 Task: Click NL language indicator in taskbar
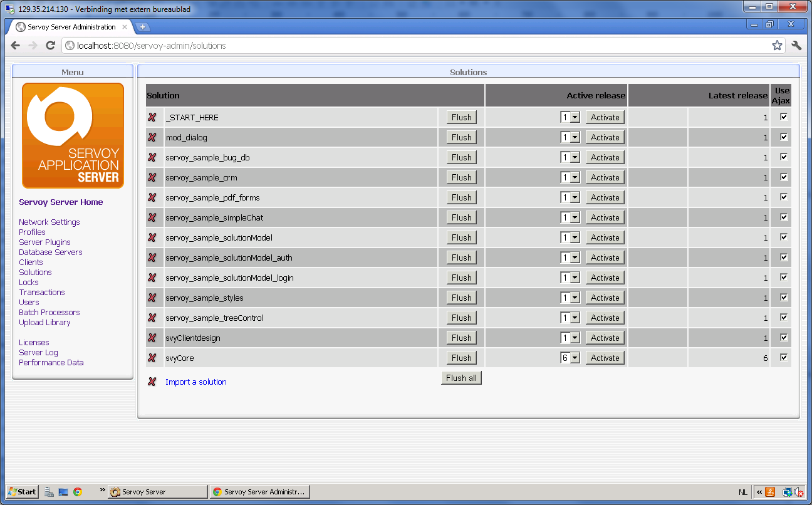[x=743, y=492]
